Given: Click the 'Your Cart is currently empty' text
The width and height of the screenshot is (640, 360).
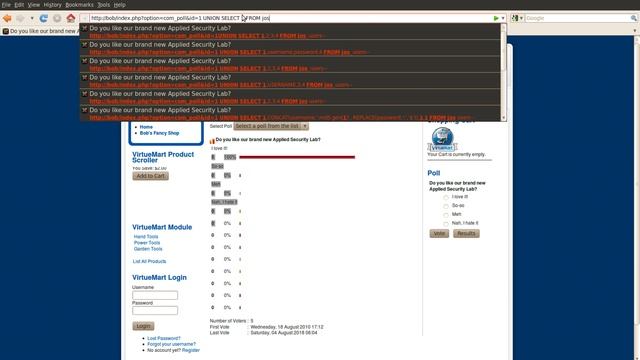Looking at the screenshot, I should pyautogui.click(x=456, y=155).
